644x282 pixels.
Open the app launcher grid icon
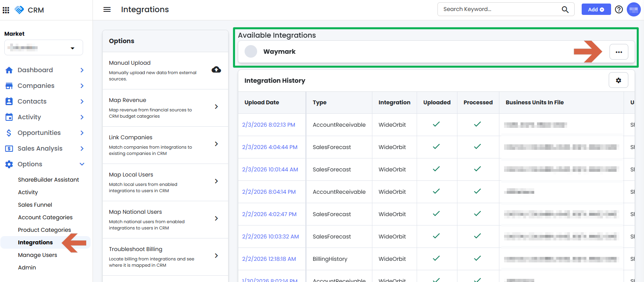coord(6,10)
